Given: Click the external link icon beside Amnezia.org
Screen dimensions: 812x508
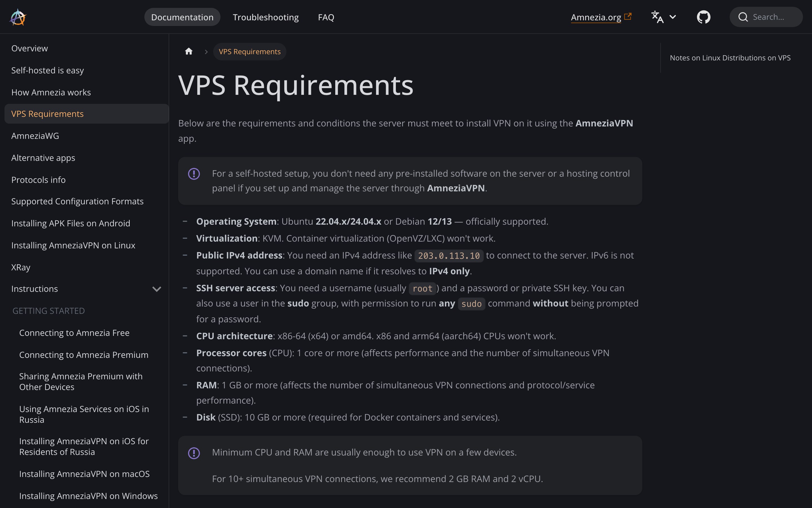Looking at the screenshot, I should pyautogui.click(x=628, y=16).
